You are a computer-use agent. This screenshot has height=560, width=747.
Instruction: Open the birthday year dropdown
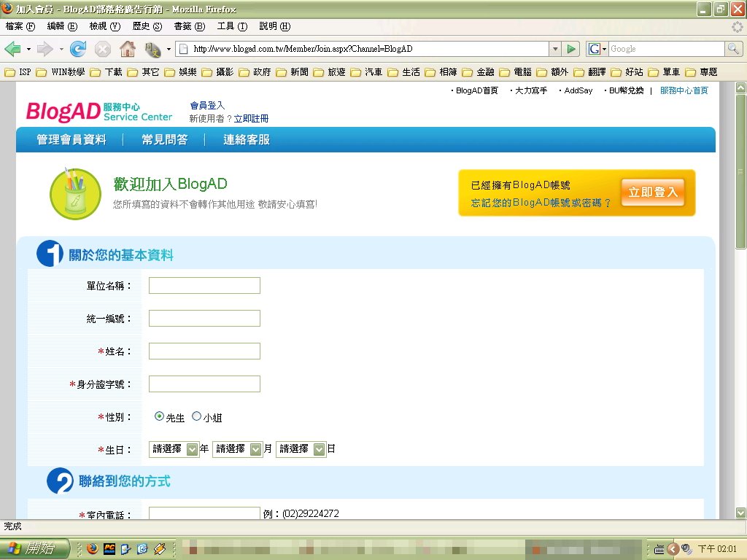point(174,449)
